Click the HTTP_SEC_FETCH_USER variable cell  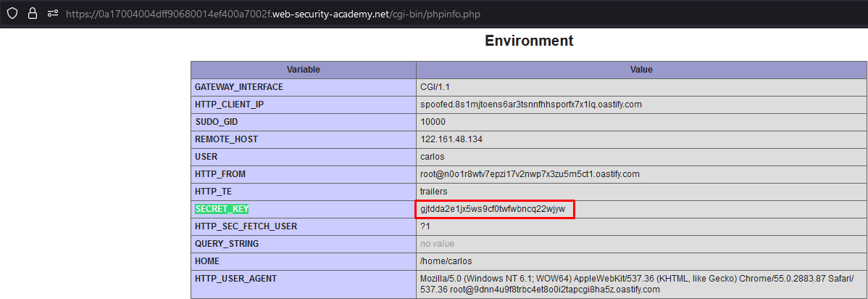point(304,226)
